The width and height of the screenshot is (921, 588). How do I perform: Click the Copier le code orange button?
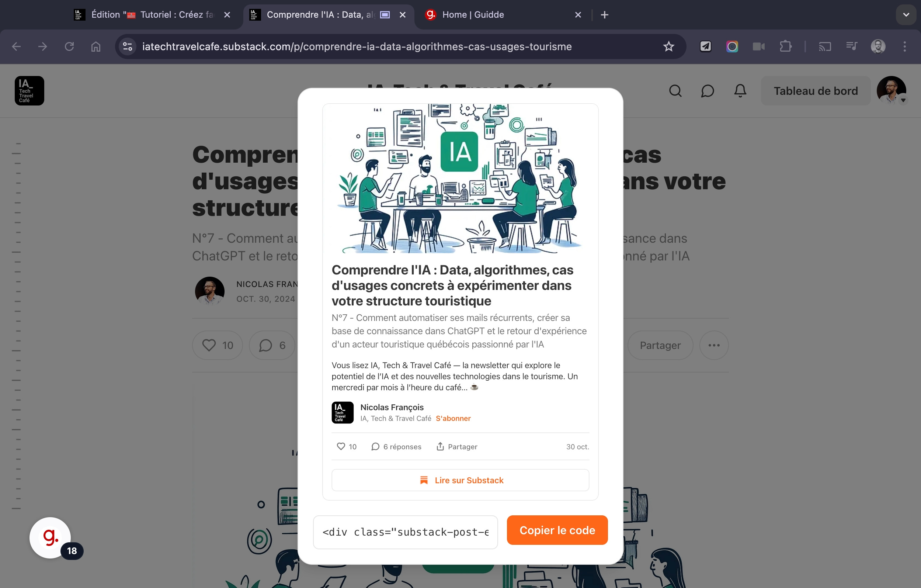click(557, 530)
